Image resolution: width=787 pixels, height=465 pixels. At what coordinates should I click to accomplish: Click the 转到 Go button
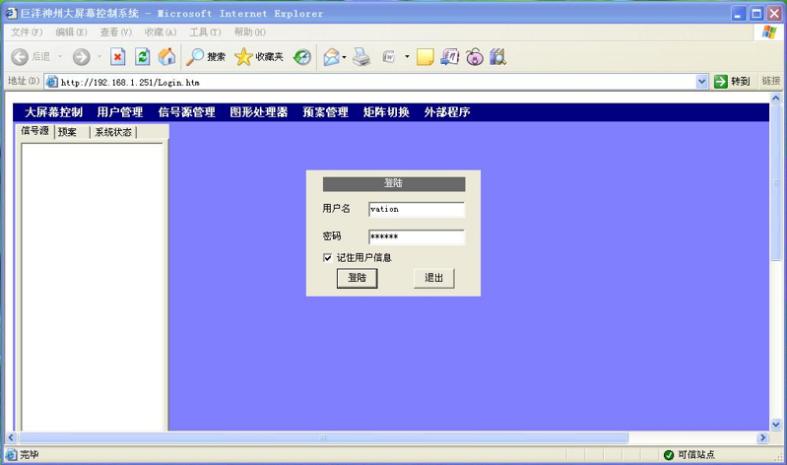click(732, 82)
